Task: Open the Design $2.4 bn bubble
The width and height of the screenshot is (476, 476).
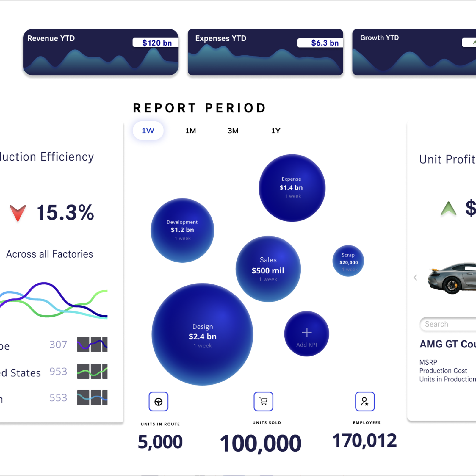Action: [x=202, y=334]
